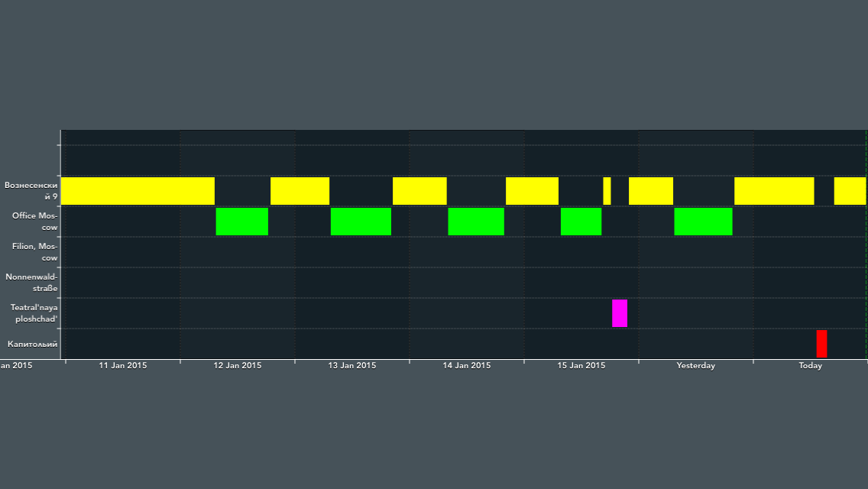Screen dimensions: 868x489
Task: Select the narrow yellow sliver on 15 Jan 2015
Action: (x=607, y=191)
